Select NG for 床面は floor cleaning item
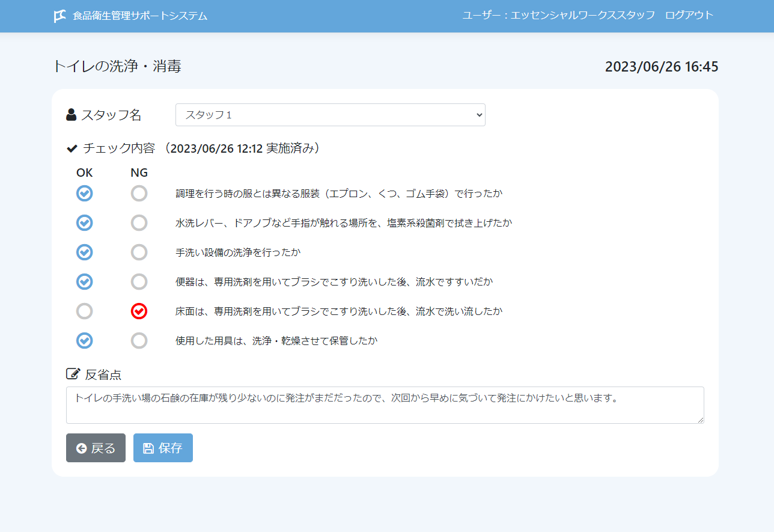The width and height of the screenshot is (774, 532). 139,311
